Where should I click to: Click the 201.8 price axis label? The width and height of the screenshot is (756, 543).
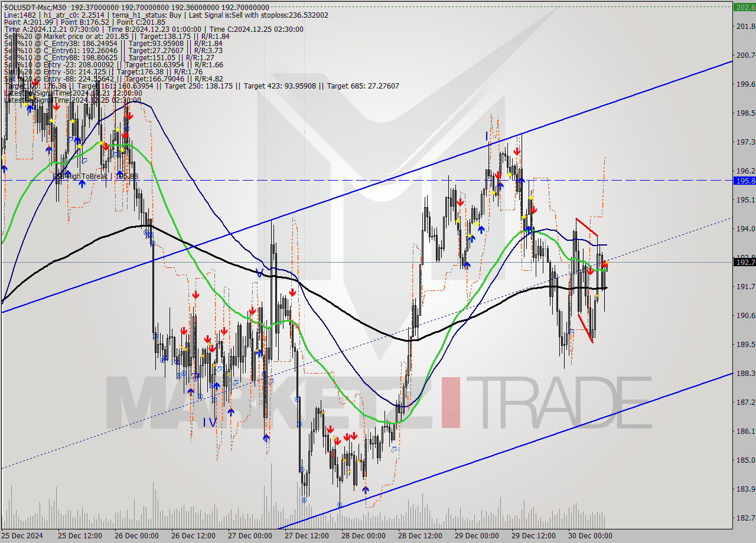tap(746, 26)
